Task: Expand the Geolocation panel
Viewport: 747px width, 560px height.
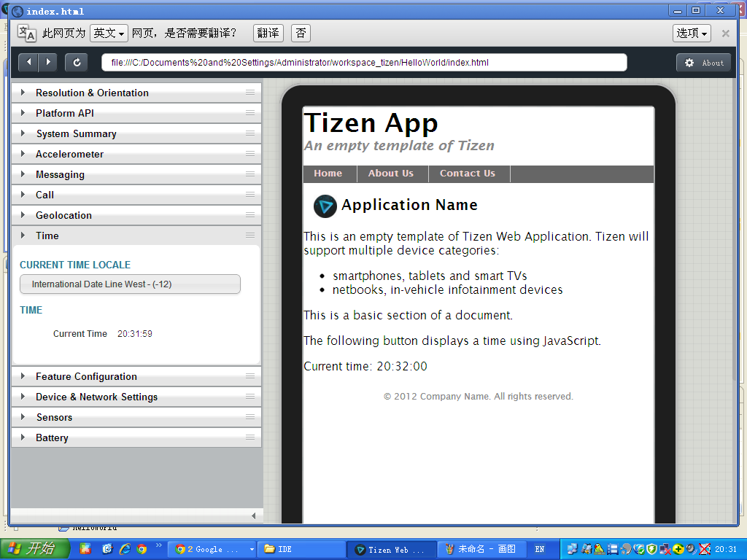Action: [136, 216]
